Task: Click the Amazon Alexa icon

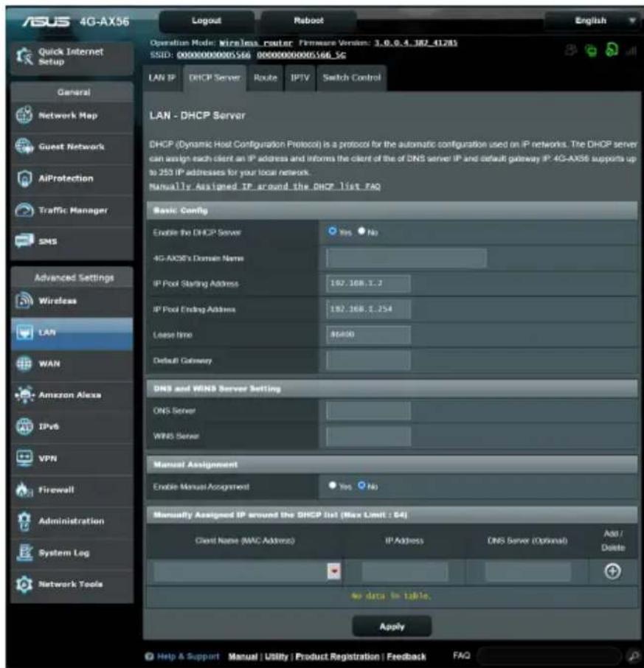Action: pyautogui.click(x=24, y=395)
